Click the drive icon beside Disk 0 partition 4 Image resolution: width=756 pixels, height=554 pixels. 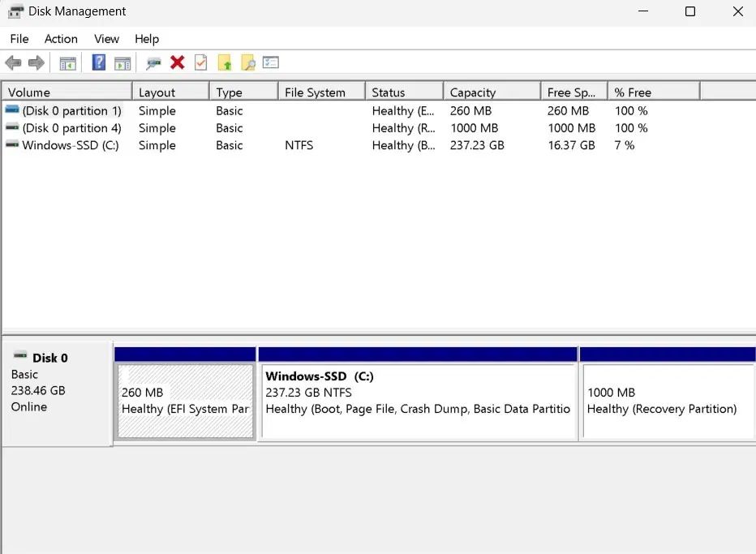[12, 127]
